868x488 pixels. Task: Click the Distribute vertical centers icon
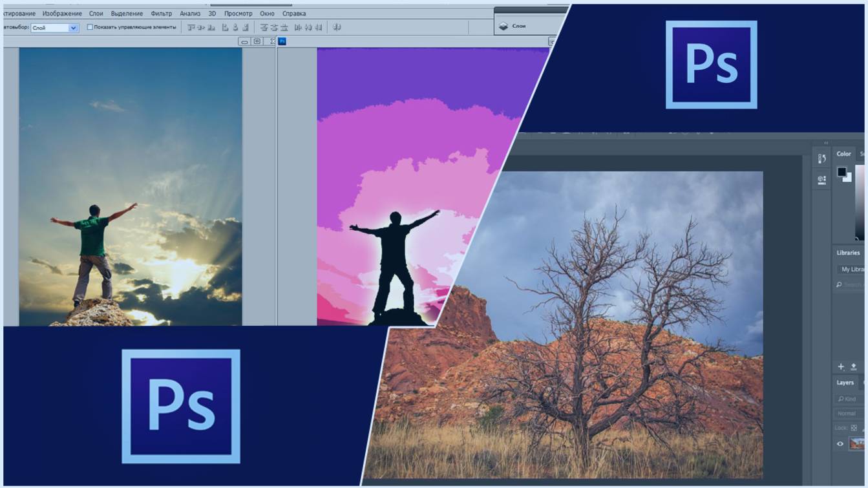(275, 28)
